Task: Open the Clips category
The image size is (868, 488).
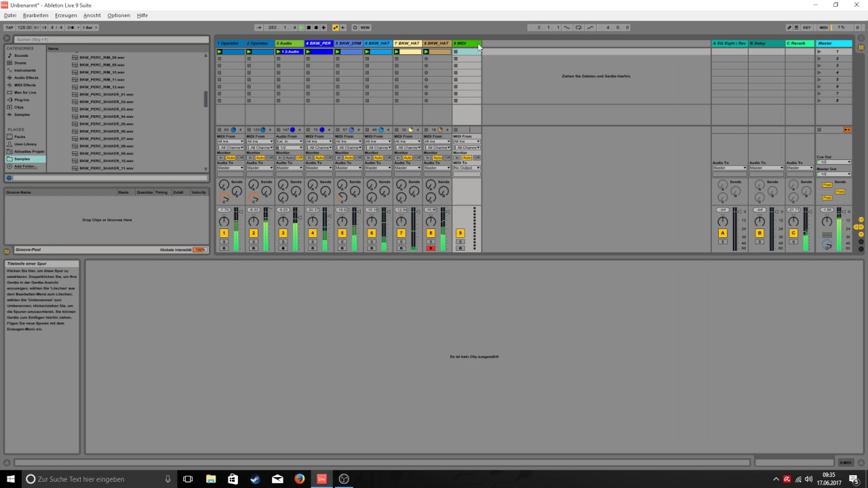Action: tap(18, 107)
